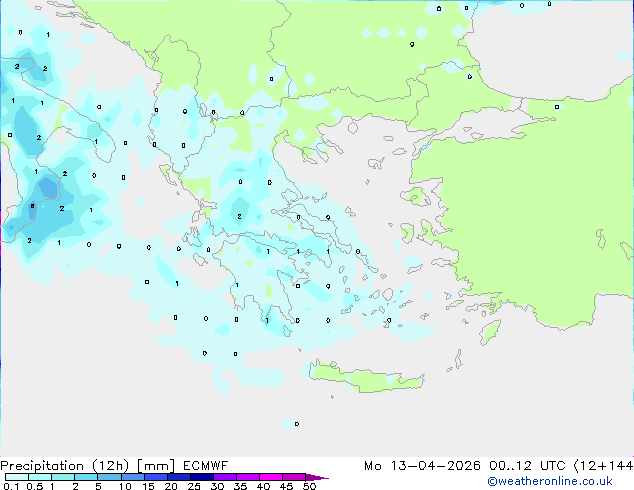
Task: Click the '(12h)' interval text
Action: tap(110, 466)
